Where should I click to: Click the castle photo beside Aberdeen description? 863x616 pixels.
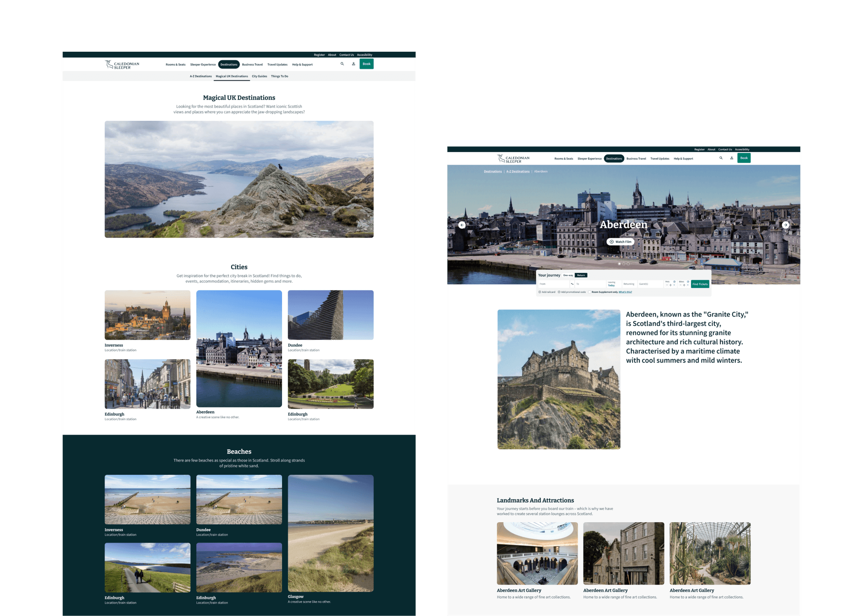(x=559, y=379)
